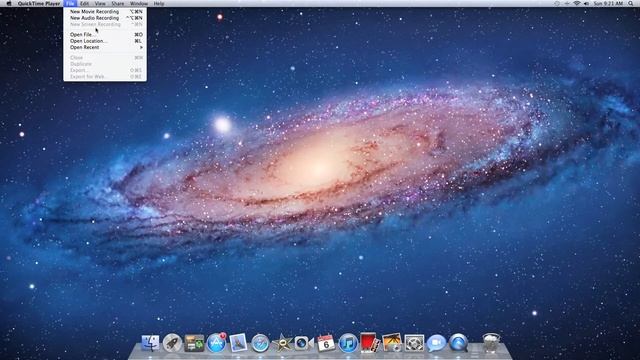Viewport: 640px width, 360px height.
Task: Select Open Location… from File menu
Action: [x=105, y=41]
